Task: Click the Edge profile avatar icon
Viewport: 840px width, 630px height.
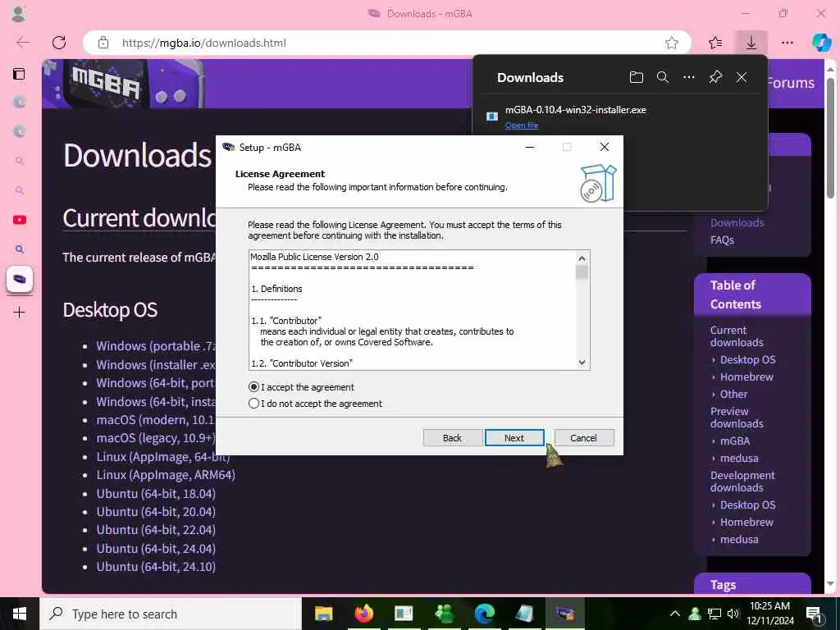Action: [18, 13]
